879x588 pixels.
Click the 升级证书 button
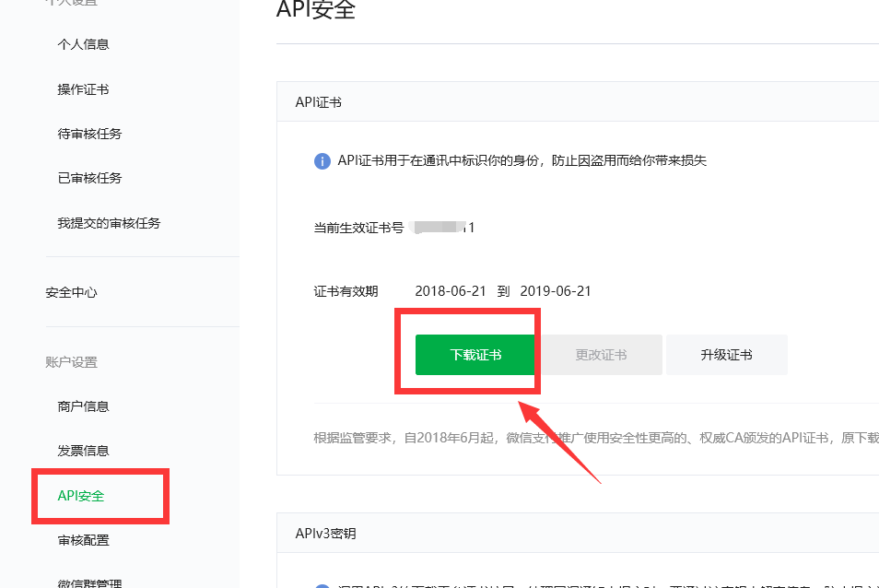tap(726, 355)
